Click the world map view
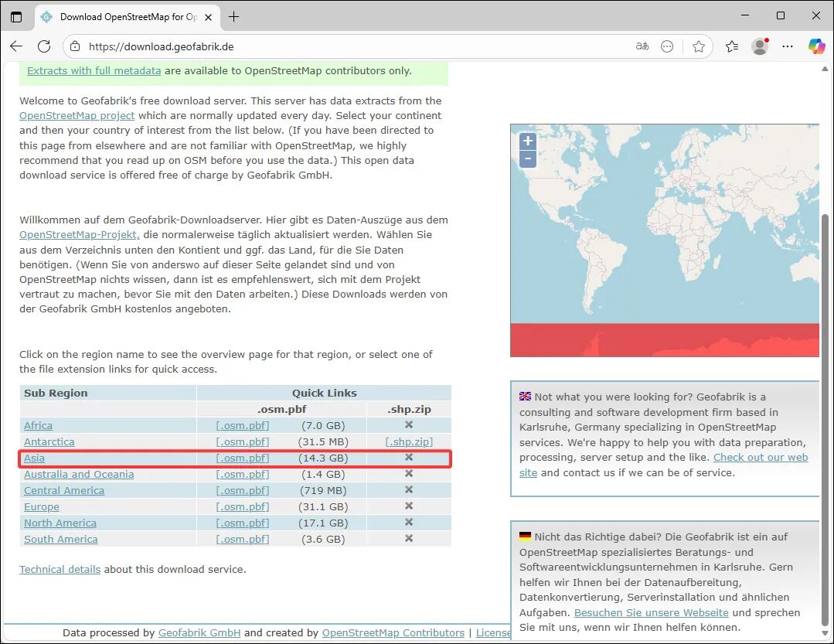Screen dimensions: 834x644 (x=664, y=240)
